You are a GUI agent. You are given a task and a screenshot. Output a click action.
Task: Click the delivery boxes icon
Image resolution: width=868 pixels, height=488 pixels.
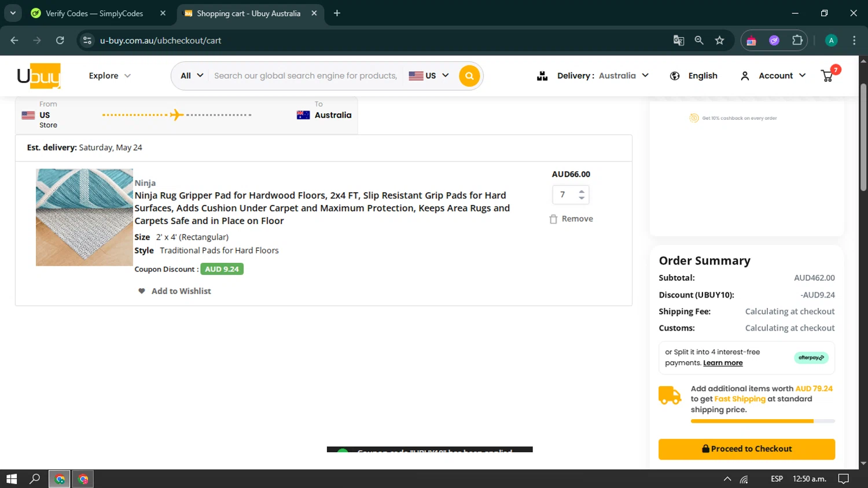pyautogui.click(x=542, y=76)
